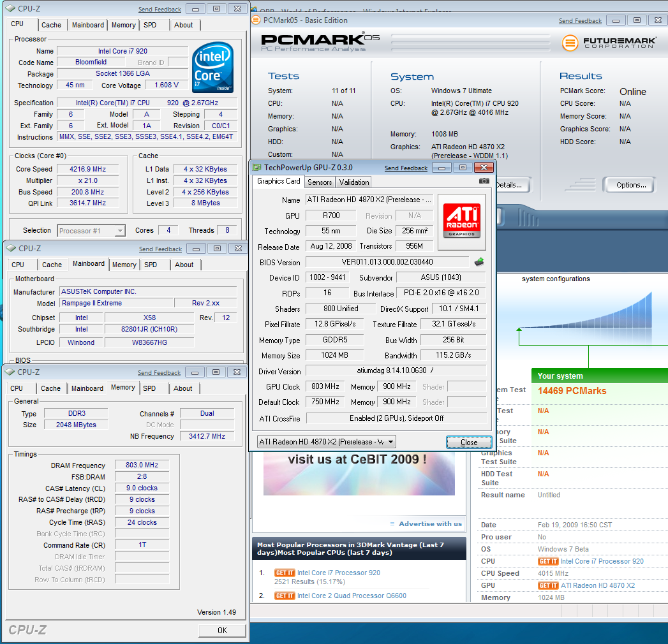Click Send Feedback link in PCMark05 title bar
This screenshot has height=644, width=668.
[x=580, y=21]
